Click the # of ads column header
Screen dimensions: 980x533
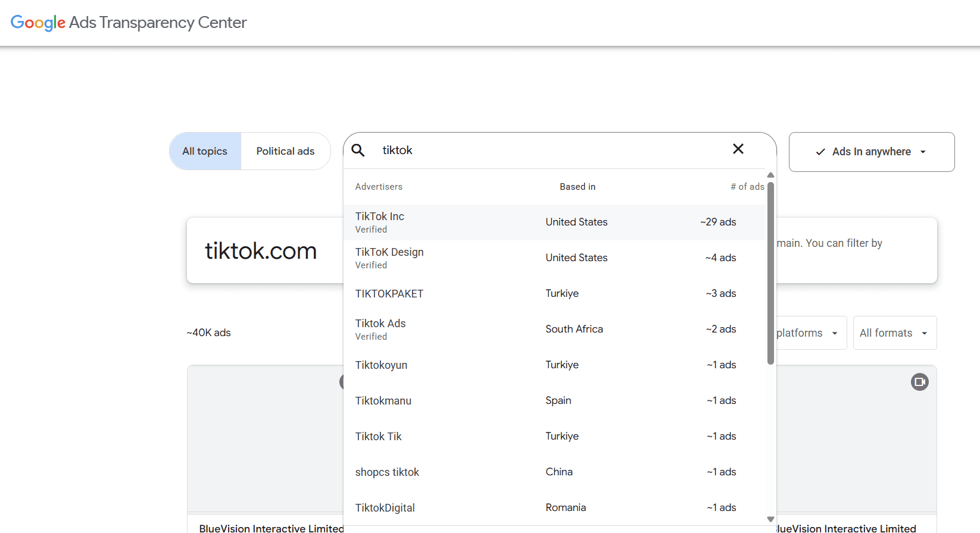(x=747, y=187)
